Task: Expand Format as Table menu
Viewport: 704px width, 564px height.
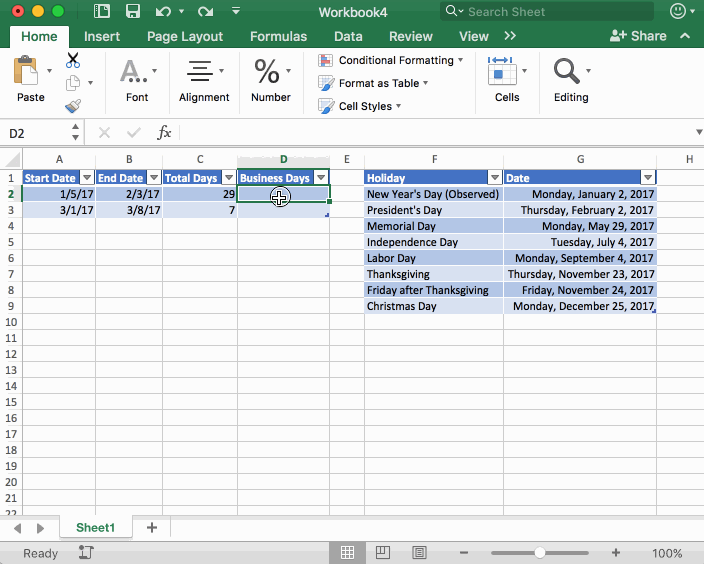Action: pyautogui.click(x=426, y=83)
